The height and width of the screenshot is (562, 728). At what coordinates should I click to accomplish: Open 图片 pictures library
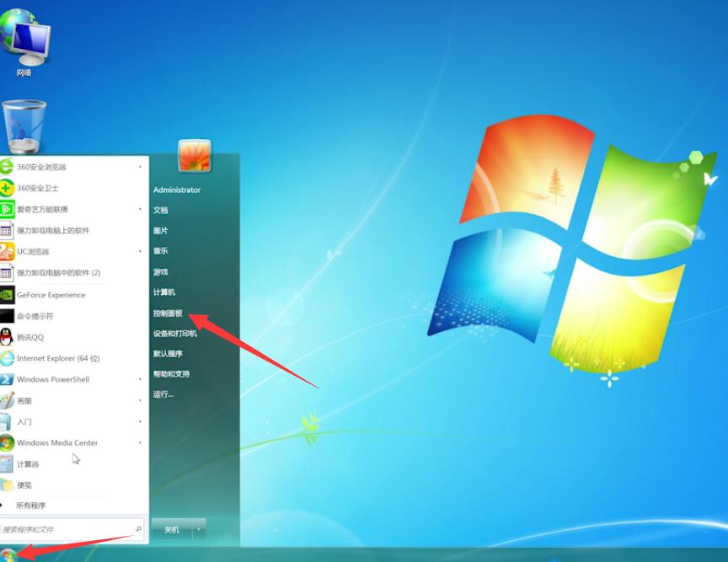click(161, 230)
